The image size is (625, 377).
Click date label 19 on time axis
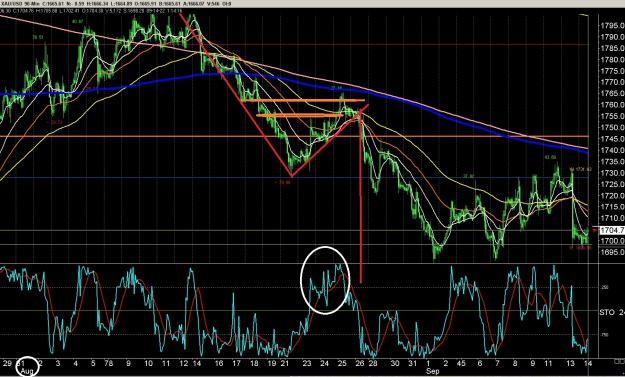(x=272, y=363)
